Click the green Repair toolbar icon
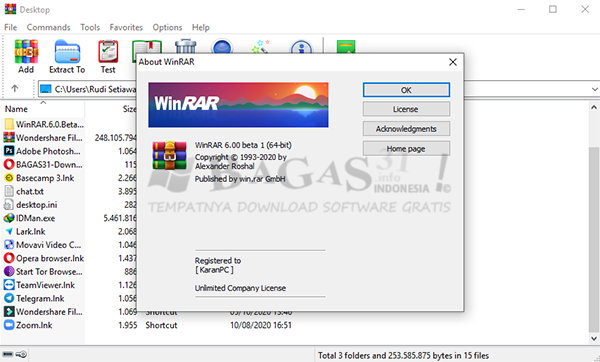The height and width of the screenshot is (362, 600). point(346,46)
